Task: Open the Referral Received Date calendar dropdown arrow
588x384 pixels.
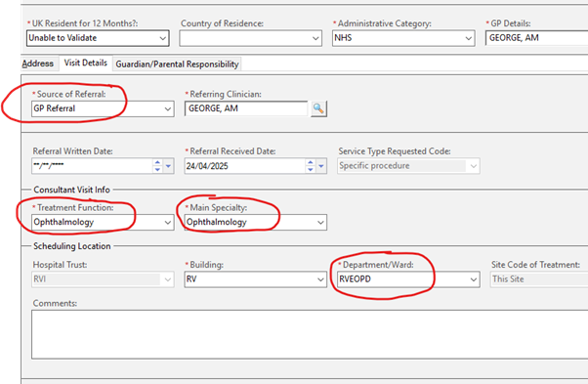Action: point(321,166)
